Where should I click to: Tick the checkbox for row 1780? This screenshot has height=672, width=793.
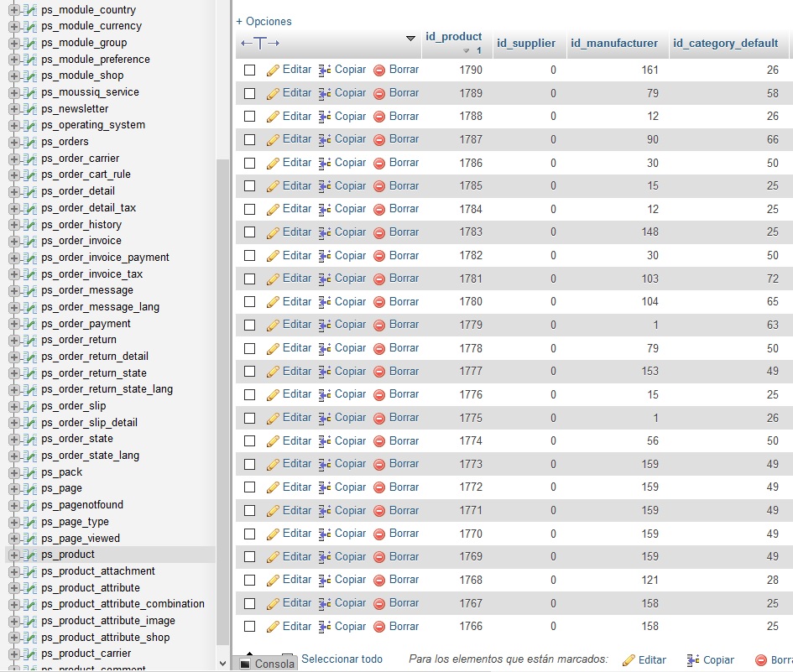click(x=250, y=302)
